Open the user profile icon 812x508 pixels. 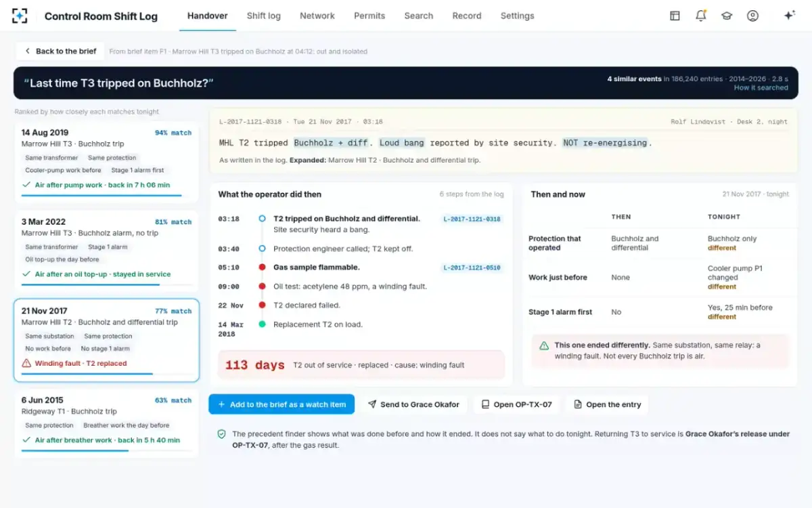[752, 16]
